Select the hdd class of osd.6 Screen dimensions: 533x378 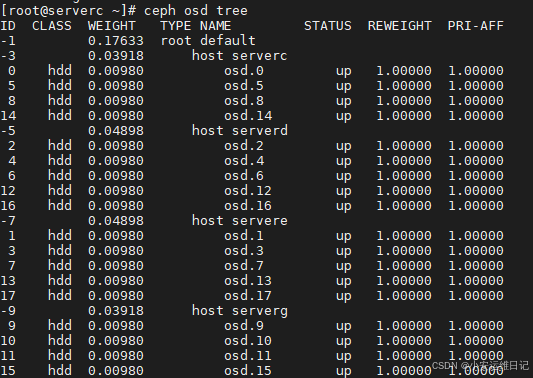pos(60,176)
